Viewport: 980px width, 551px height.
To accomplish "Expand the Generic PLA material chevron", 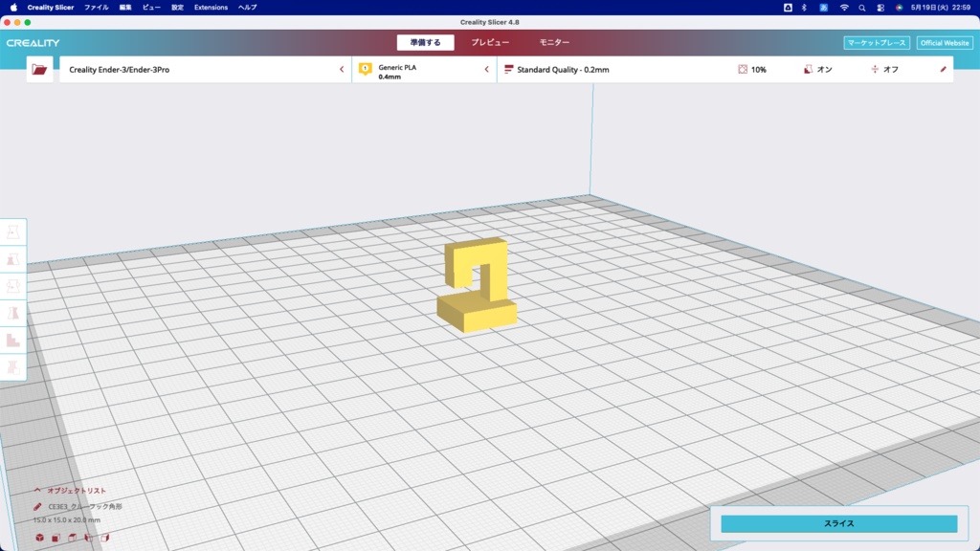I will tap(486, 69).
